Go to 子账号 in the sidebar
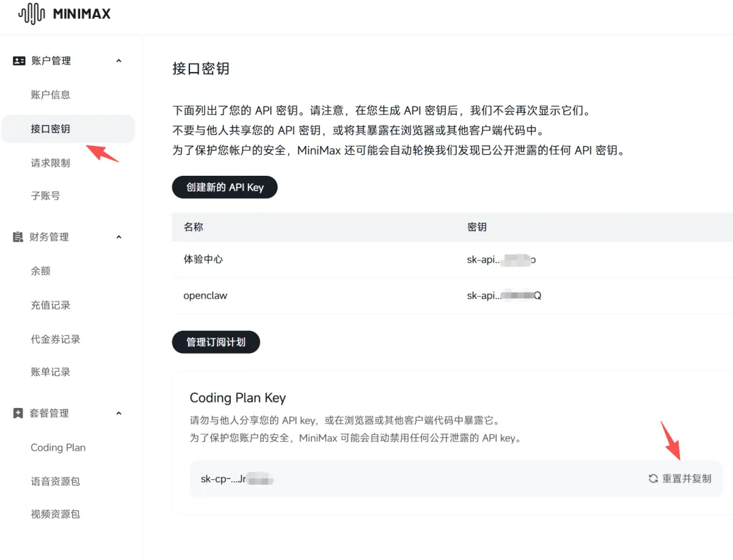The width and height of the screenshot is (733, 560). click(x=45, y=196)
